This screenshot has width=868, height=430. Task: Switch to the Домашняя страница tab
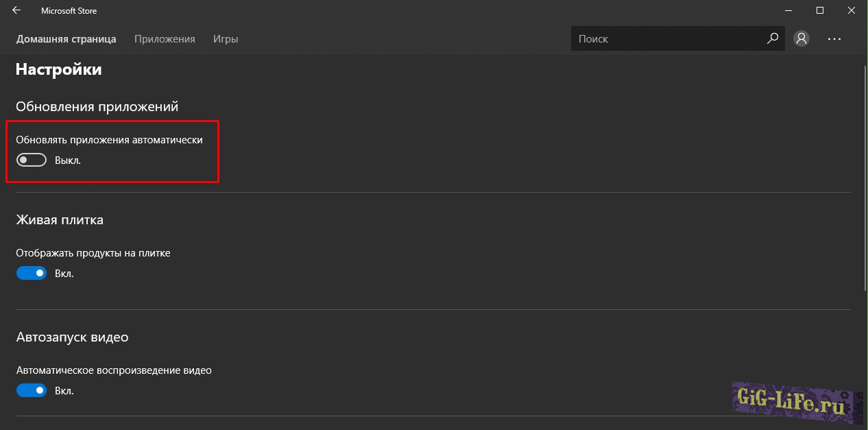66,39
